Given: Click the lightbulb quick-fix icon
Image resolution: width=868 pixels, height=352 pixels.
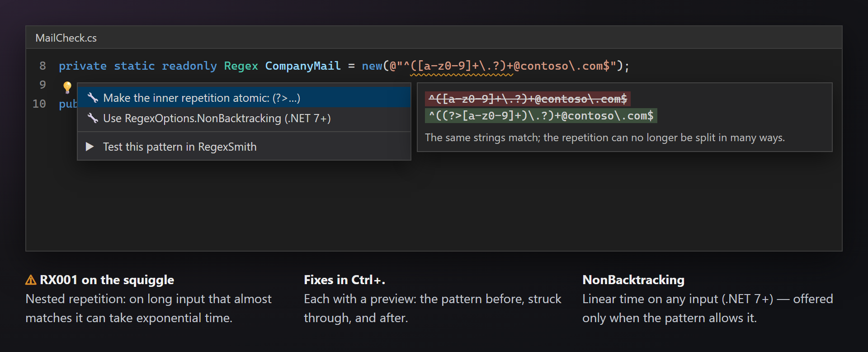Looking at the screenshot, I should click(x=67, y=87).
